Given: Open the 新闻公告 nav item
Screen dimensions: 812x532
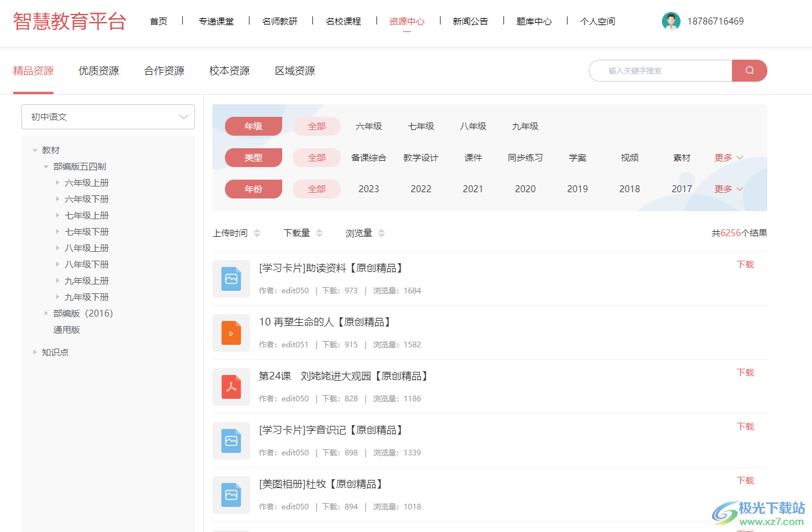Looking at the screenshot, I should pos(470,21).
